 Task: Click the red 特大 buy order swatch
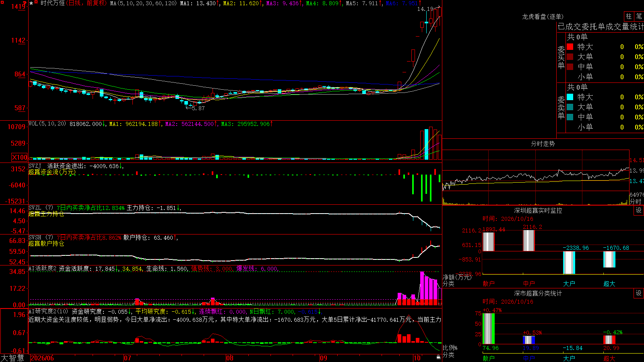(x=570, y=47)
